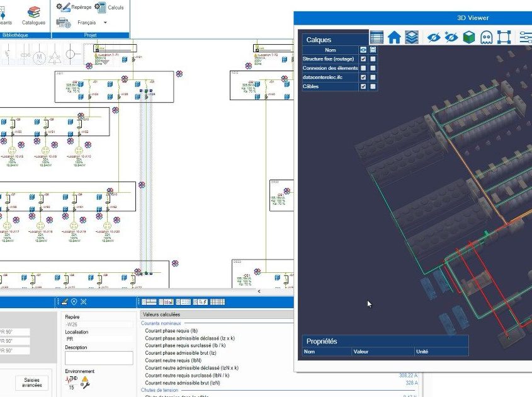Click the print/web export icon beside Français
Viewport: 532px width, 397px height.
[64, 23]
